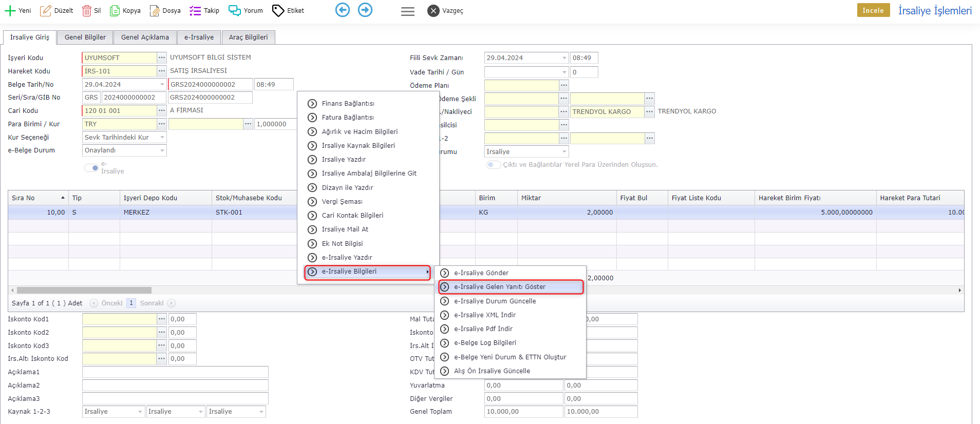Switch to Genel Bilgiler tab
The image size is (980, 424).
(x=85, y=37)
